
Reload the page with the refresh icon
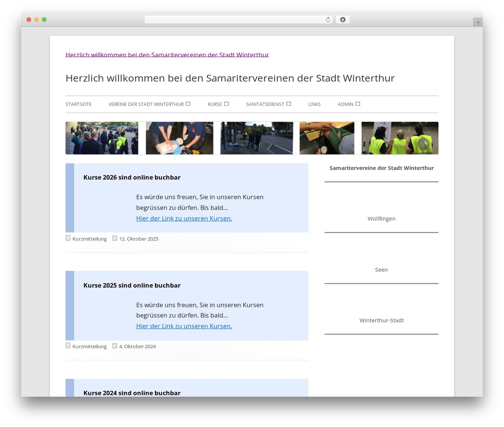click(328, 20)
